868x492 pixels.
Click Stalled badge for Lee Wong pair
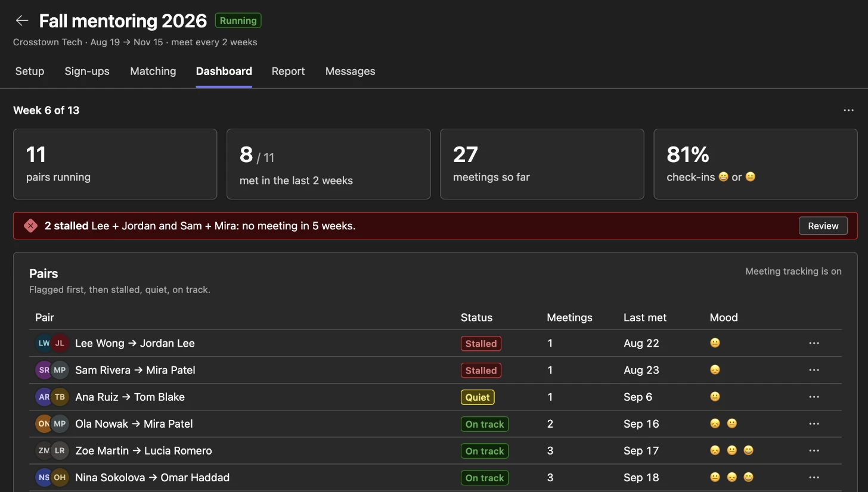click(481, 344)
